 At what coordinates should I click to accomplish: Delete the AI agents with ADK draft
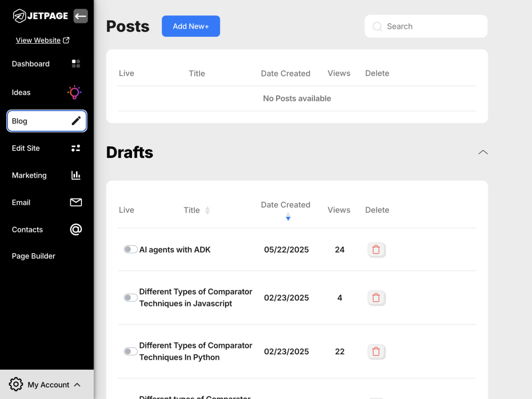coord(376,250)
